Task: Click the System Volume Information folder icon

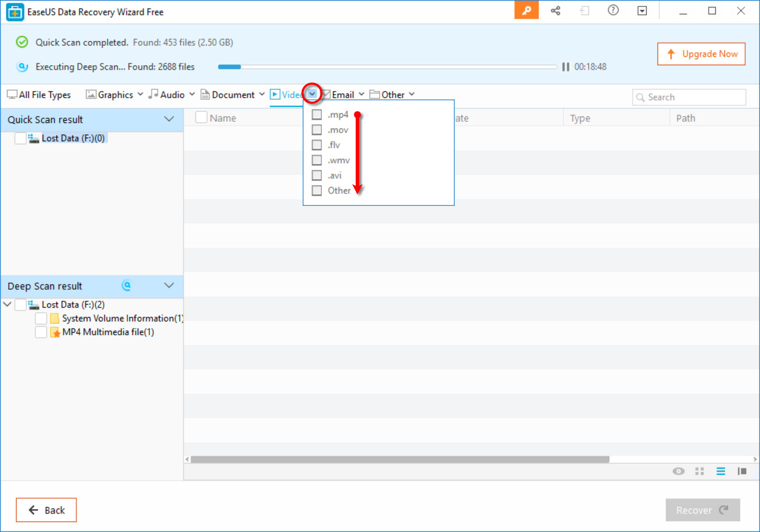Action: coord(55,318)
